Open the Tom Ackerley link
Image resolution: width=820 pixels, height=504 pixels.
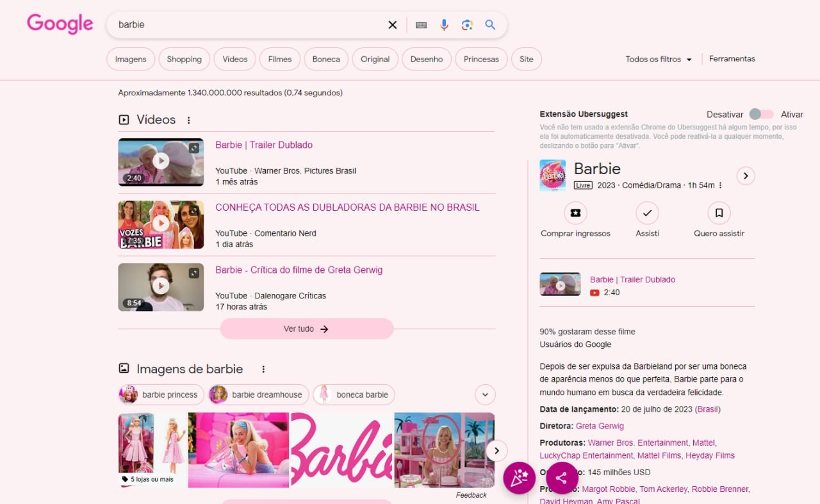point(663,489)
